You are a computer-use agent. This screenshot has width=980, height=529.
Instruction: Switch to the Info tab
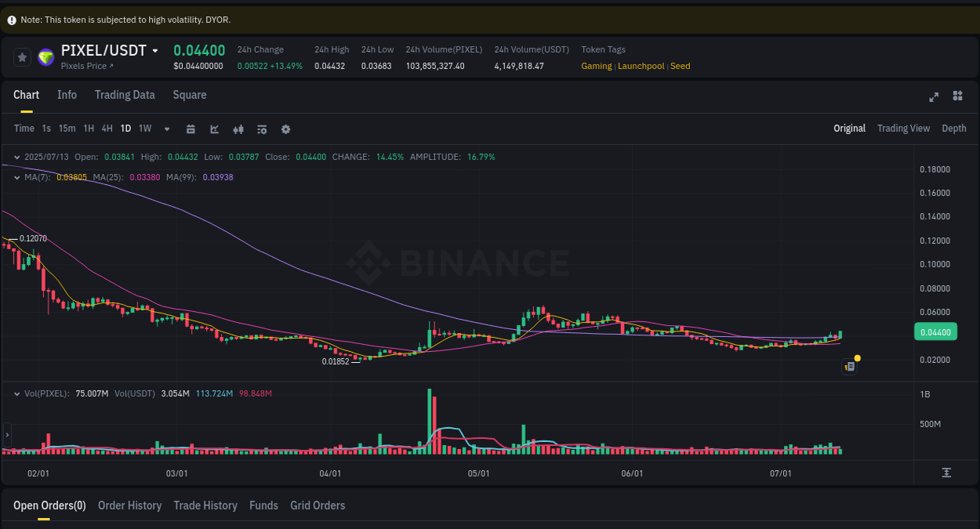(67, 95)
